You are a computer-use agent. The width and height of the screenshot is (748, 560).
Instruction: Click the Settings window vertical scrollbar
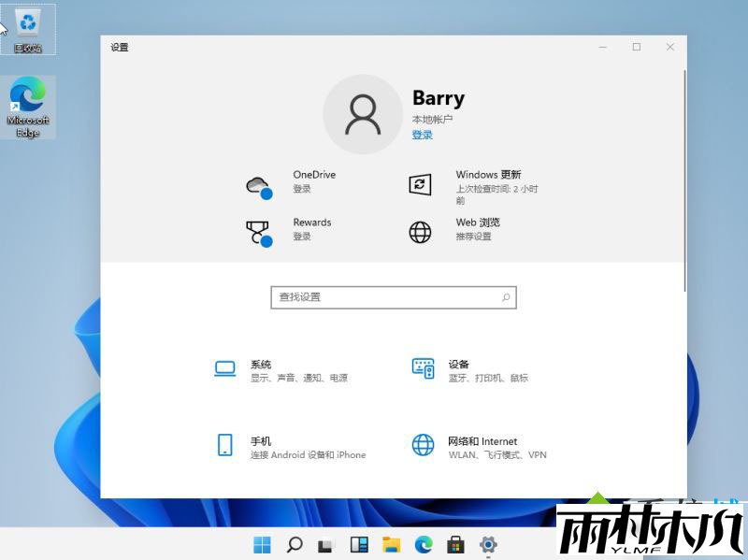click(685, 178)
